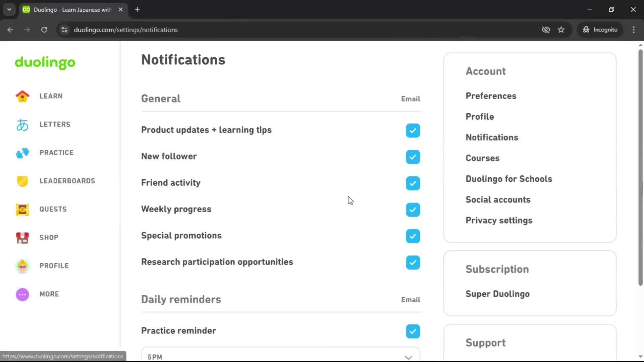Open the Learn section via home icon
The image size is (644, 362).
[x=22, y=96]
